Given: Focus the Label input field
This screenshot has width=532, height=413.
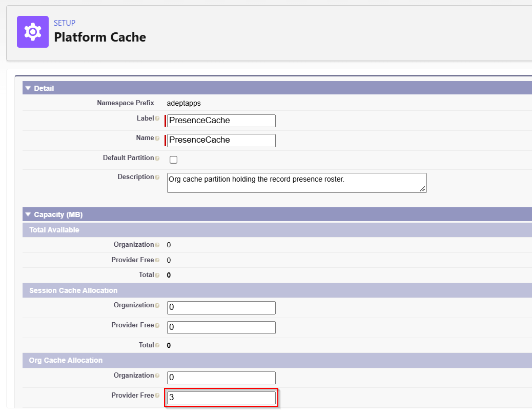Looking at the screenshot, I should (221, 121).
